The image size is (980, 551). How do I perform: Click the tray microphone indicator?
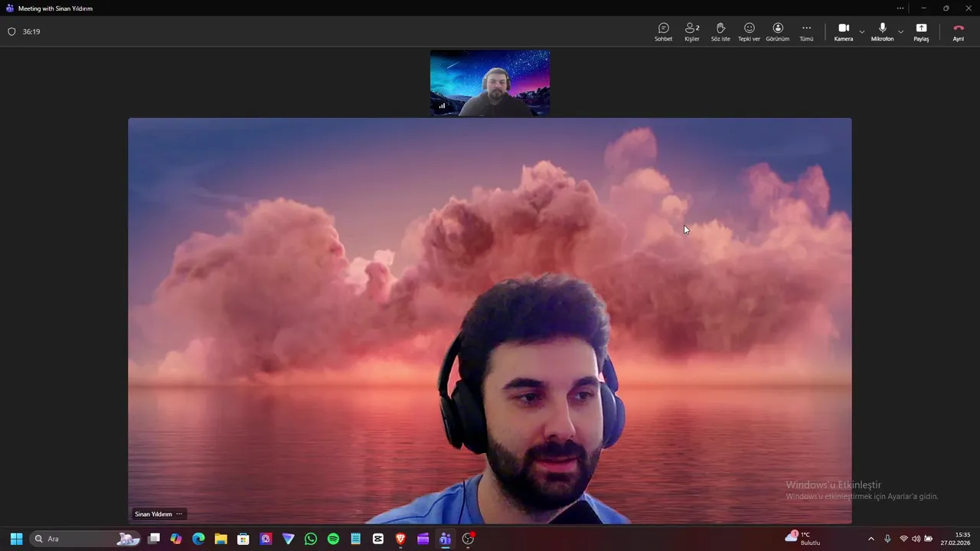(887, 539)
